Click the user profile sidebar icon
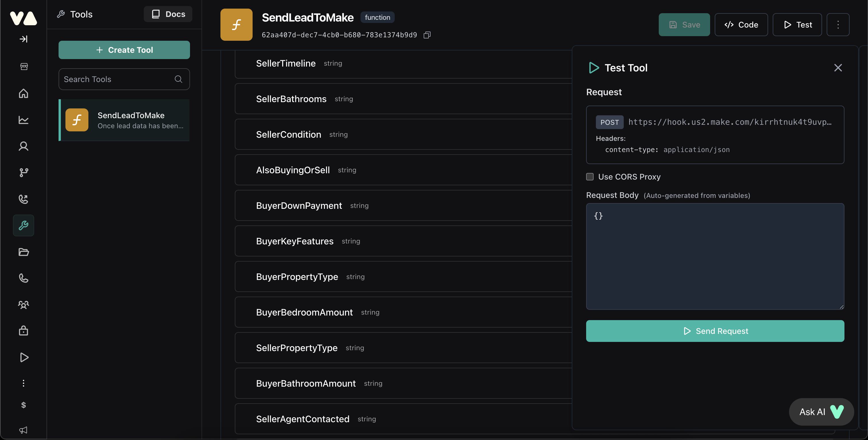 point(23,146)
